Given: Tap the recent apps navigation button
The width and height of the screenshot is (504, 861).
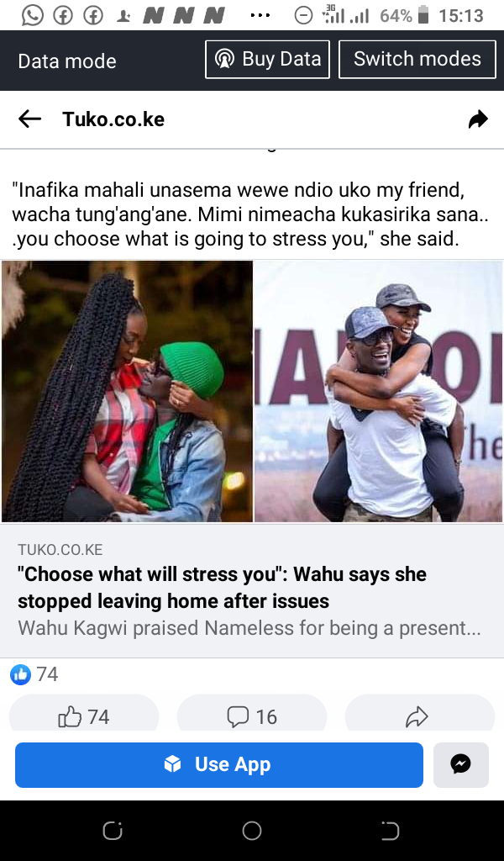Looking at the screenshot, I should (113, 830).
